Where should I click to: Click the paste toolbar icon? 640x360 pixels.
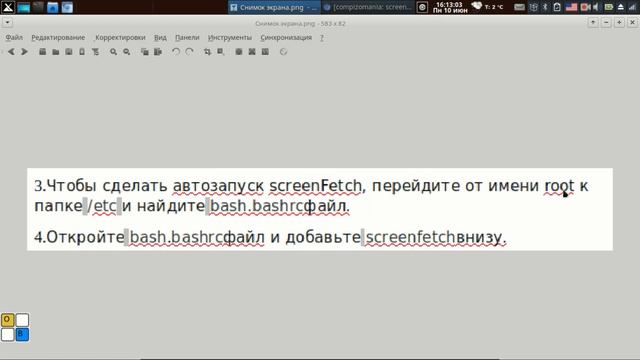click(x=158, y=52)
